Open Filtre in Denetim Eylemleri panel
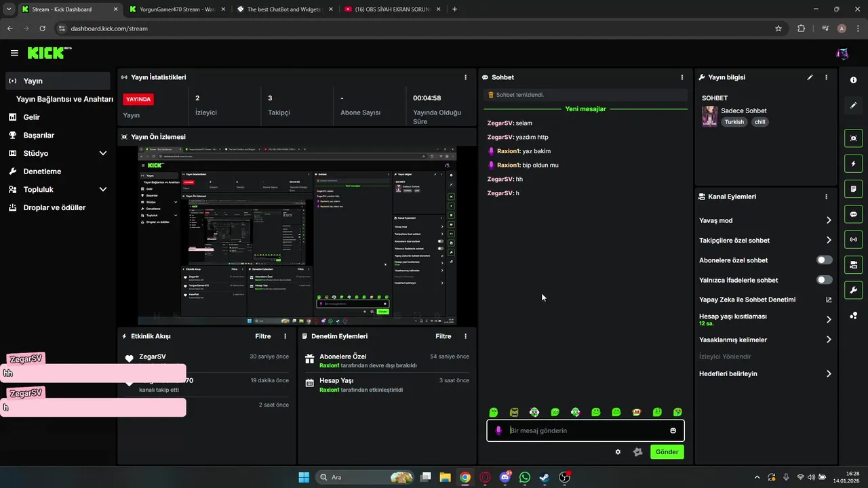Image resolution: width=868 pixels, height=488 pixels. [443, 336]
